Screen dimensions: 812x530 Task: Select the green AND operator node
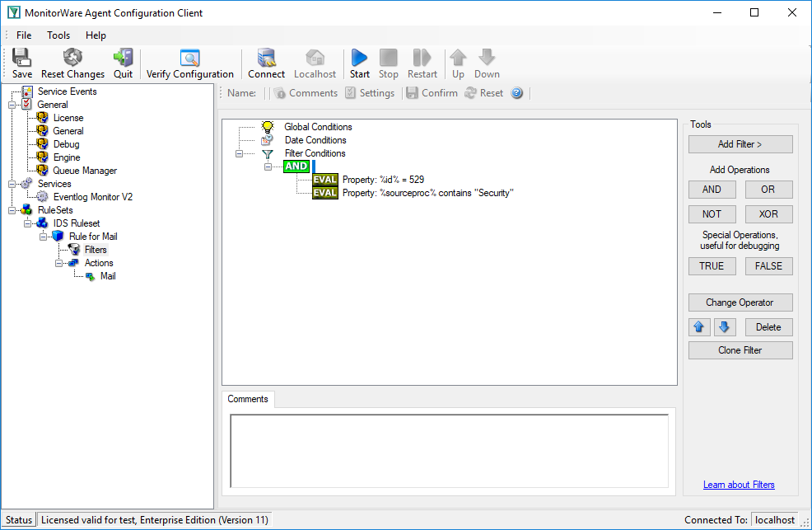coord(296,167)
